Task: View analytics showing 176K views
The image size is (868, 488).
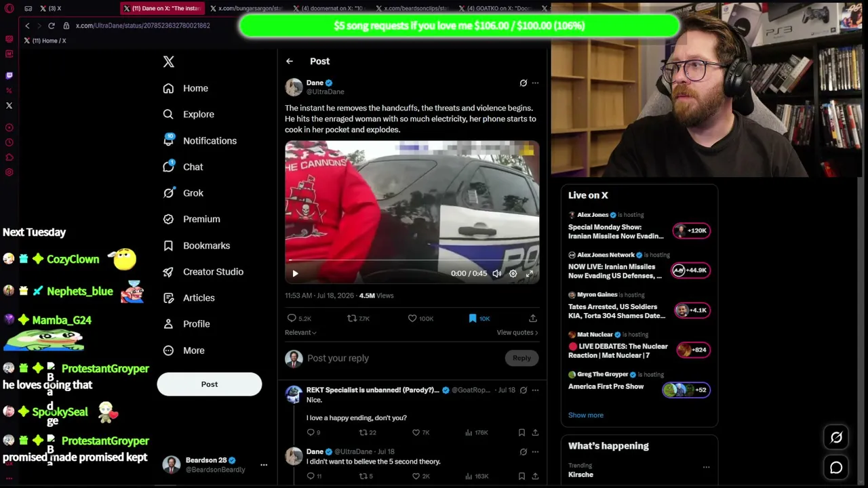Action: (477, 432)
